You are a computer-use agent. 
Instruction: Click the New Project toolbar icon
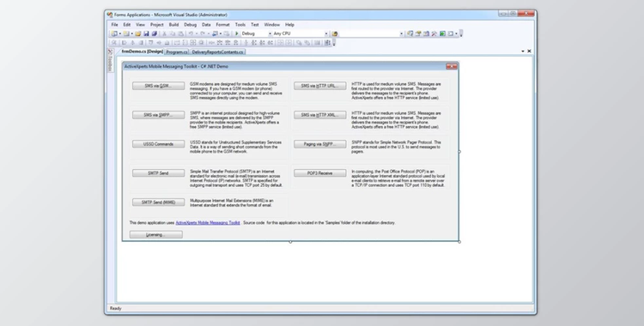[114, 33]
